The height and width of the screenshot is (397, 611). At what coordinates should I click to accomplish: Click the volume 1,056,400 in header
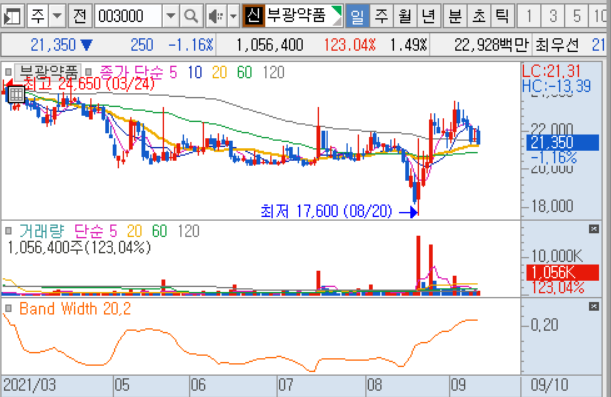coord(270,45)
